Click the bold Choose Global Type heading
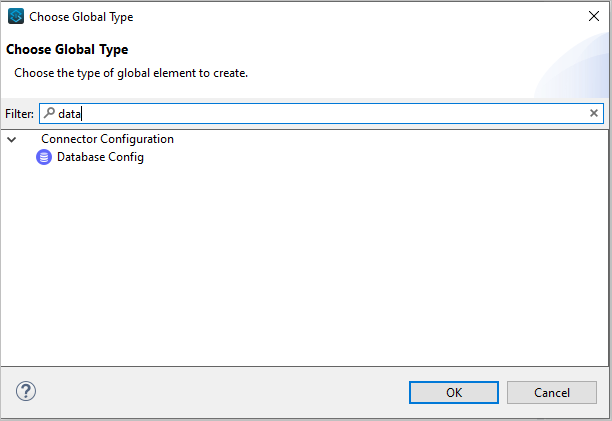This screenshot has width=612, height=421. click(x=67, y=50)
